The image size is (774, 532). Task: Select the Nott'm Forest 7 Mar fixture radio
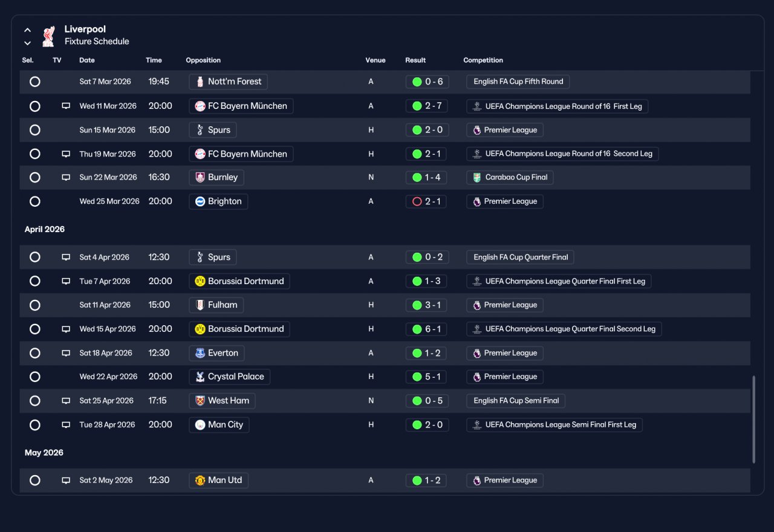coord(35,82)
